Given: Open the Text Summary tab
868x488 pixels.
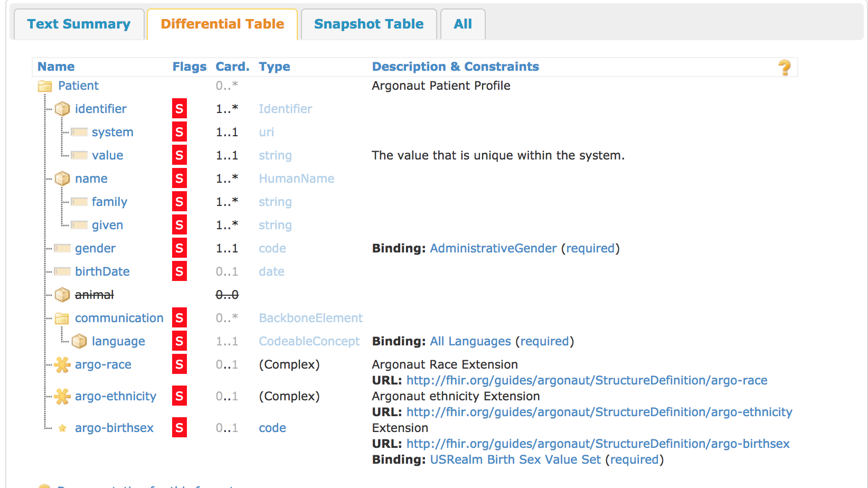Looking at the screenshot, I should [79, 24].
